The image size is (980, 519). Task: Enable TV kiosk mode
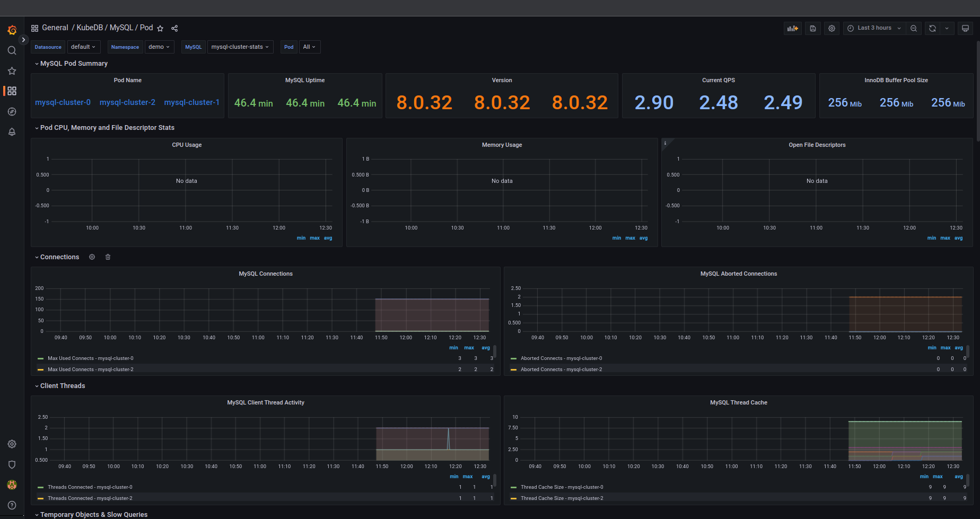click(x=965, y=28)
